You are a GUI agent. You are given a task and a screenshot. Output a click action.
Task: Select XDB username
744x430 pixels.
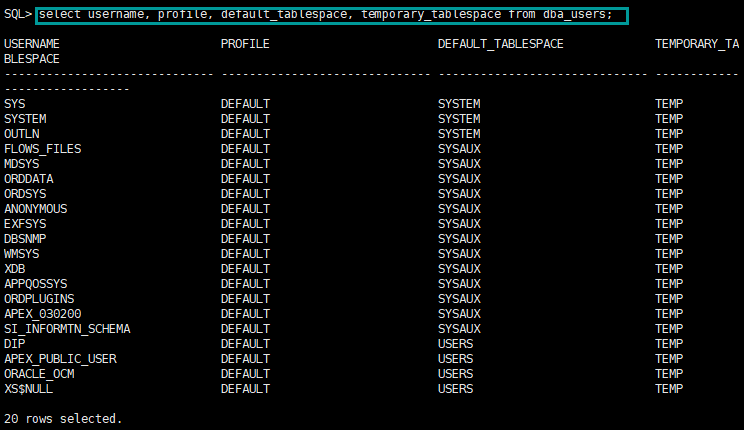[x=15, y=269]
